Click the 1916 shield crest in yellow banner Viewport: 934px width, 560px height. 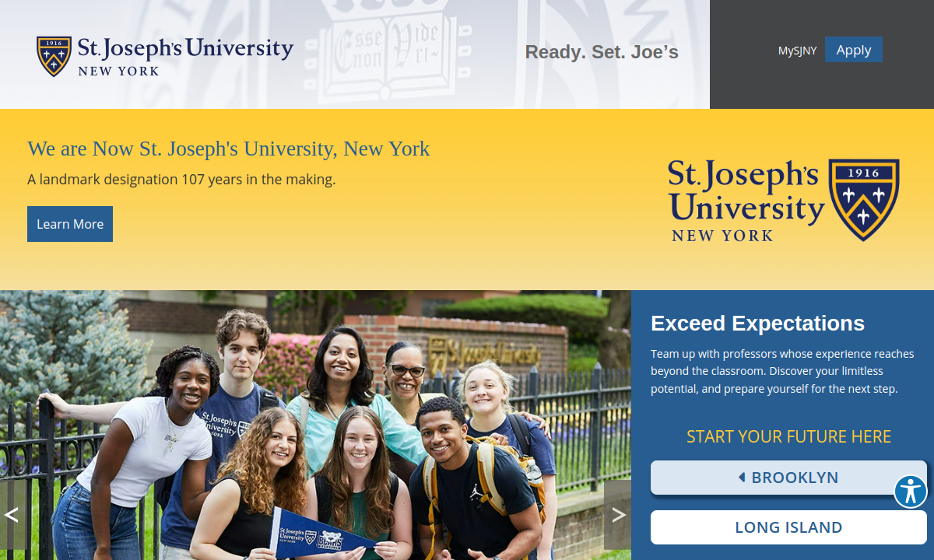(x=864, y=199)
